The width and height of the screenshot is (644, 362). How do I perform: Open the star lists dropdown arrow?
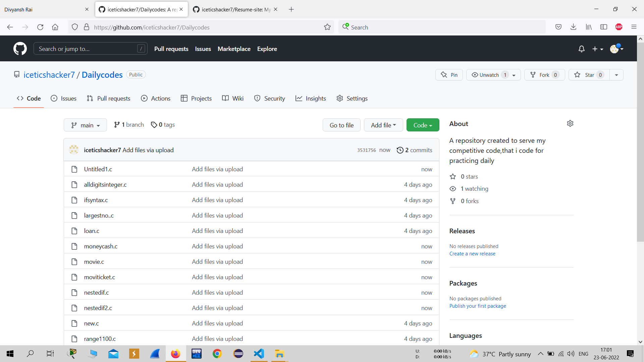[616, 75]
